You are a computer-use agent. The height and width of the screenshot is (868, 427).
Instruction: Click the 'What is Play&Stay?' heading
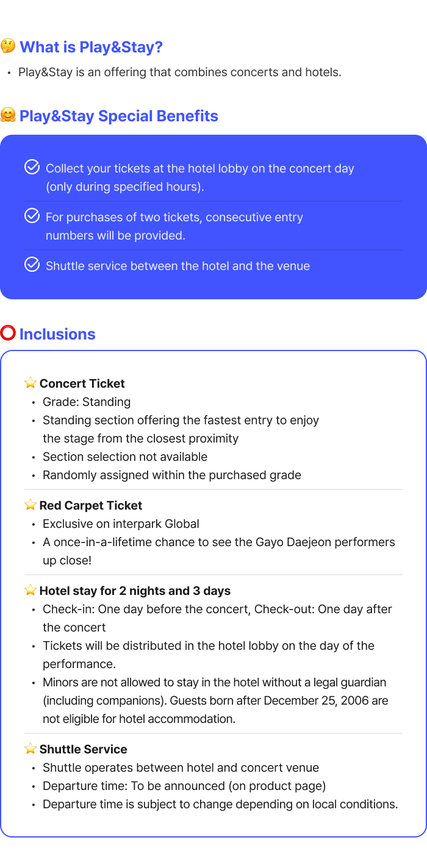[x=91, y=47]
